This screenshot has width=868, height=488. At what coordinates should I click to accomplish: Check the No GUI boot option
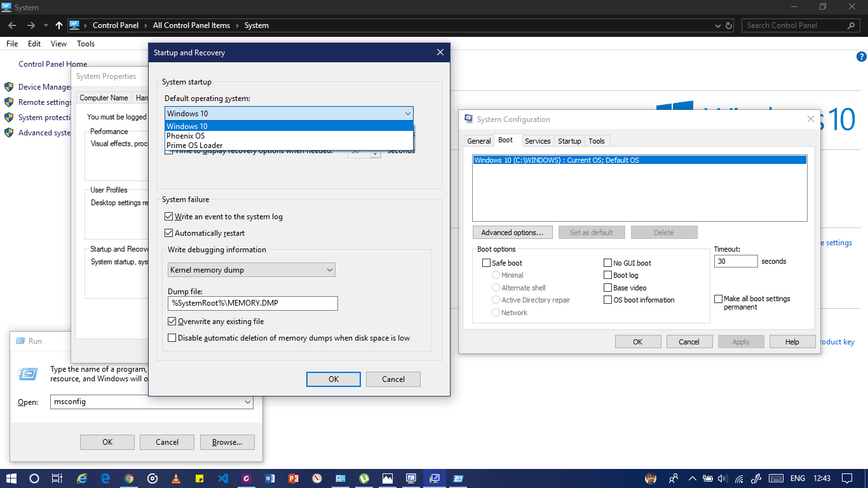(x=607, y=263)
